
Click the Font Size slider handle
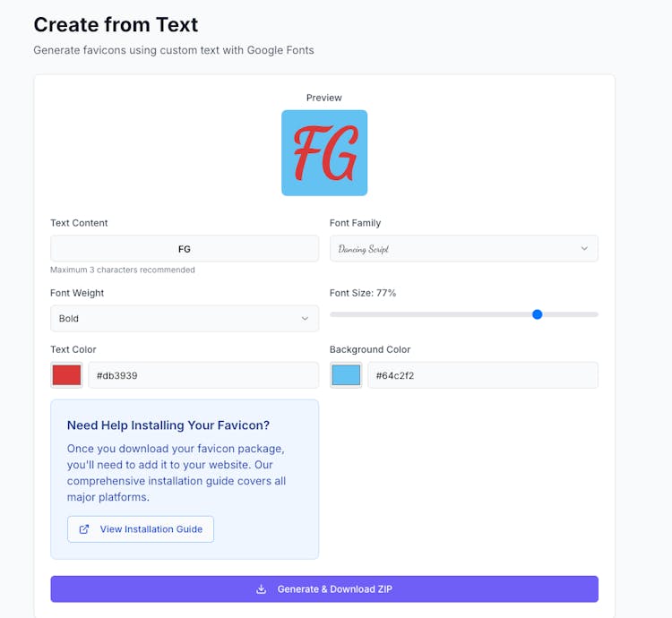[x=538, y=314]
